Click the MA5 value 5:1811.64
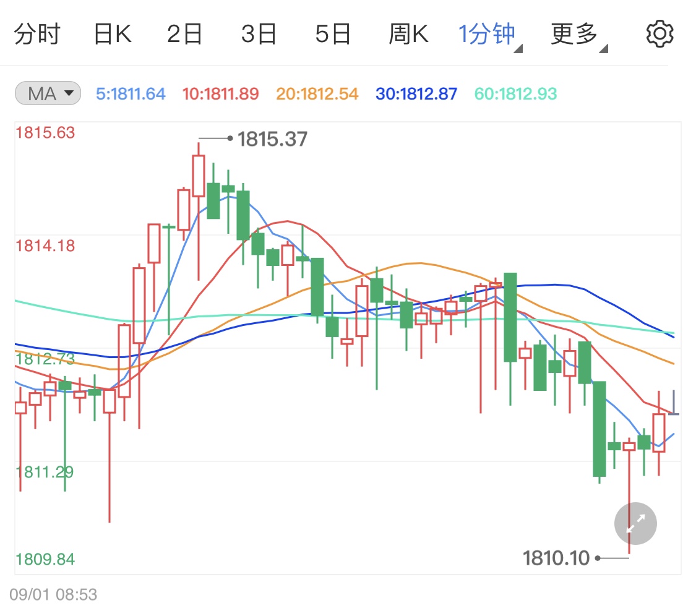The image size is (696, 616). tap(131, 93)
